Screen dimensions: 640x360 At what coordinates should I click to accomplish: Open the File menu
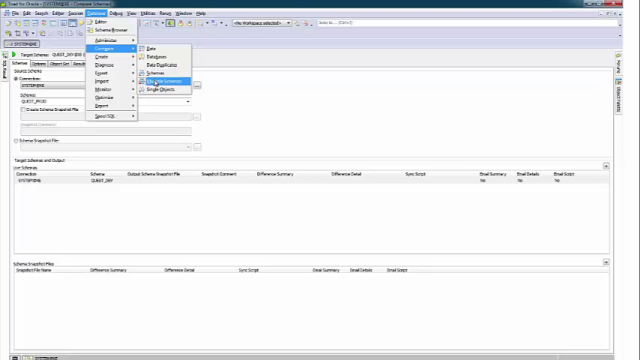[15, 13]
